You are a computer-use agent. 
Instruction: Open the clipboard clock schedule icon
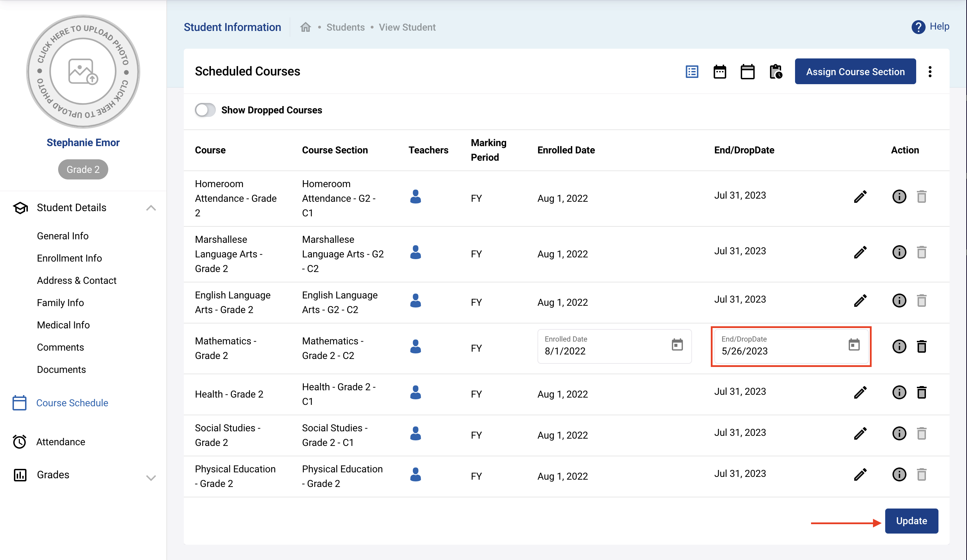(x=776, y=72)
